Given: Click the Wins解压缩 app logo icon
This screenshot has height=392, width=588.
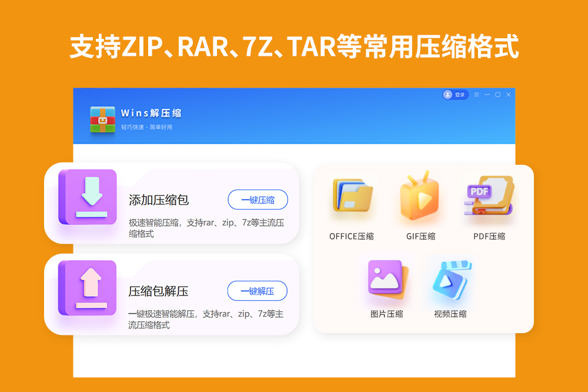Looking at the screenshot, I should (x=102, y=120).
